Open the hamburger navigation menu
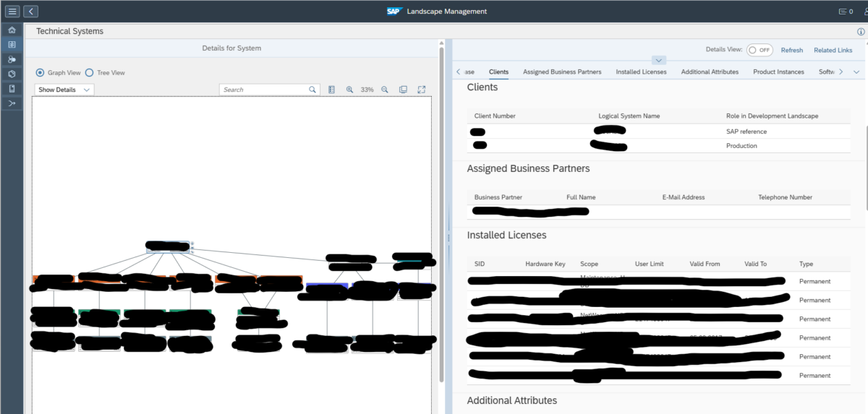The height and width of the screenshot is (414, 868). [x=12, y=12]
